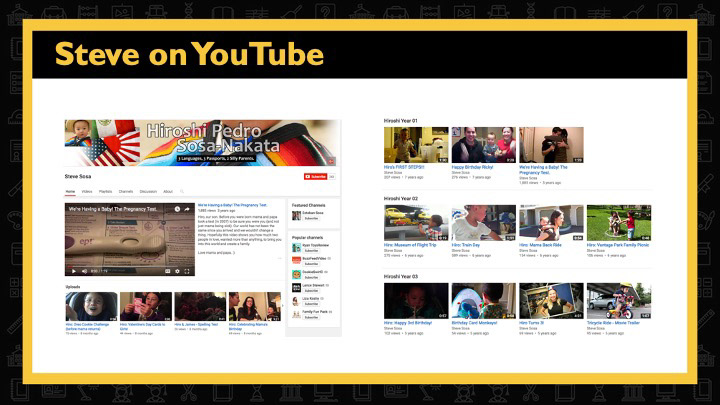Open Liza Koshy channel avatar
The height and width of the screenshot is (405, 720).
point(296,301)
